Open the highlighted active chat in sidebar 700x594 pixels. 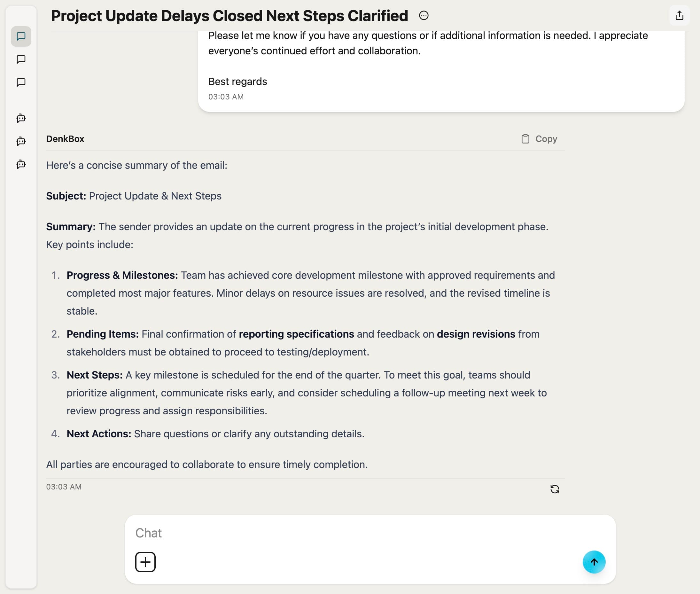click(x=21, y=36)
